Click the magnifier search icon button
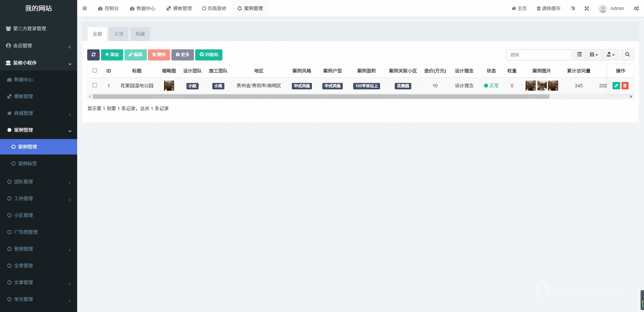644x312 pixels. 627,55
